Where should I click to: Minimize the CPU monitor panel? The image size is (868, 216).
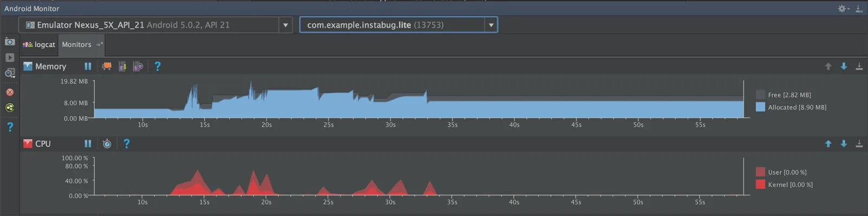pyautogui.click(x=859, y=143)
